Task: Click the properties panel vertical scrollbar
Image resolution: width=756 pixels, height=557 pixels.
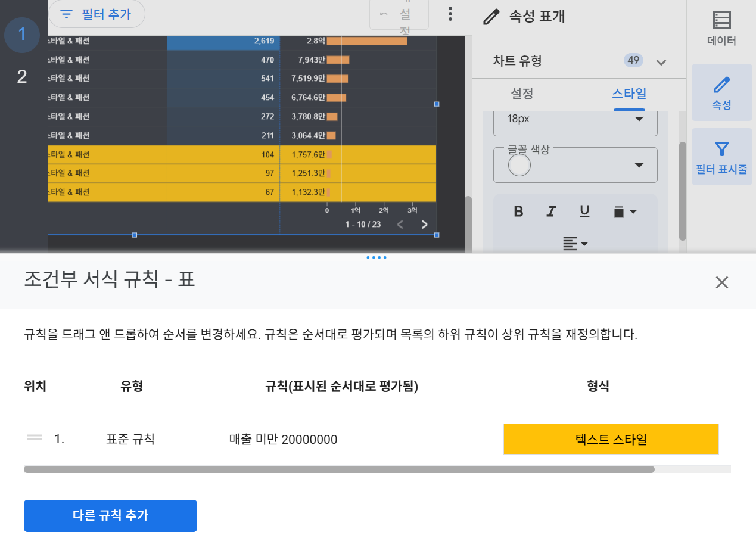Action: click(683, 191)
